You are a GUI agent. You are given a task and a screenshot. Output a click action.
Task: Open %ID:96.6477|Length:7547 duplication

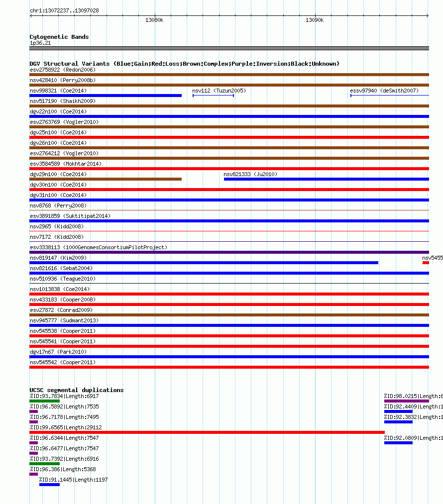(x=64, y=448)
